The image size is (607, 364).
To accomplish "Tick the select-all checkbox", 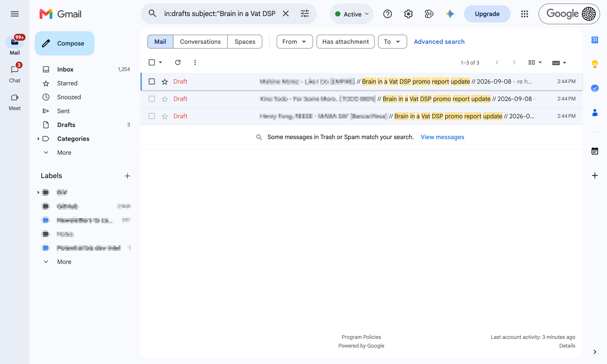I will (x=152, y=63).
